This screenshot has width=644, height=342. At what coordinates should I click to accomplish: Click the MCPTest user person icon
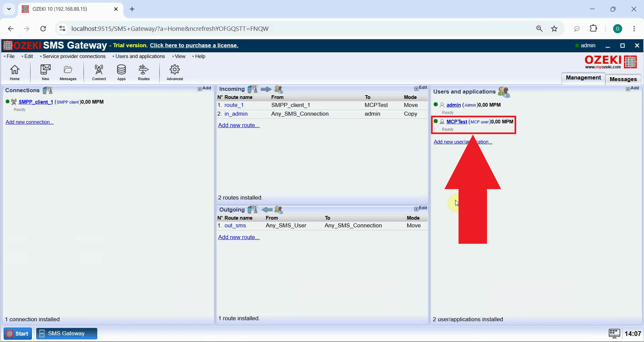[442, 122]
